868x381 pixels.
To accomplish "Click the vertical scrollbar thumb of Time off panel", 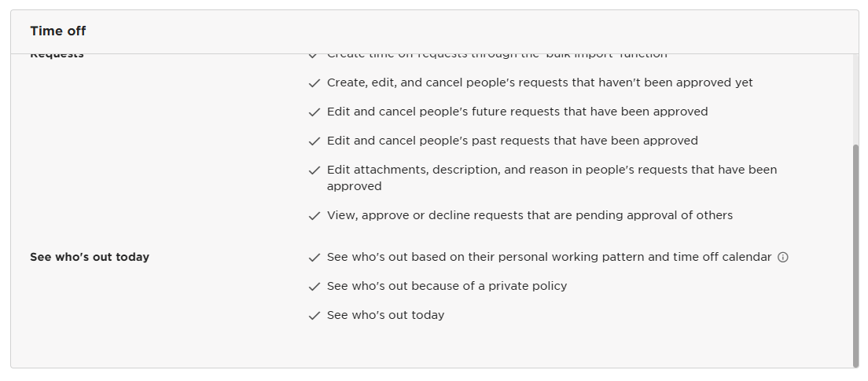I will 856,255.
